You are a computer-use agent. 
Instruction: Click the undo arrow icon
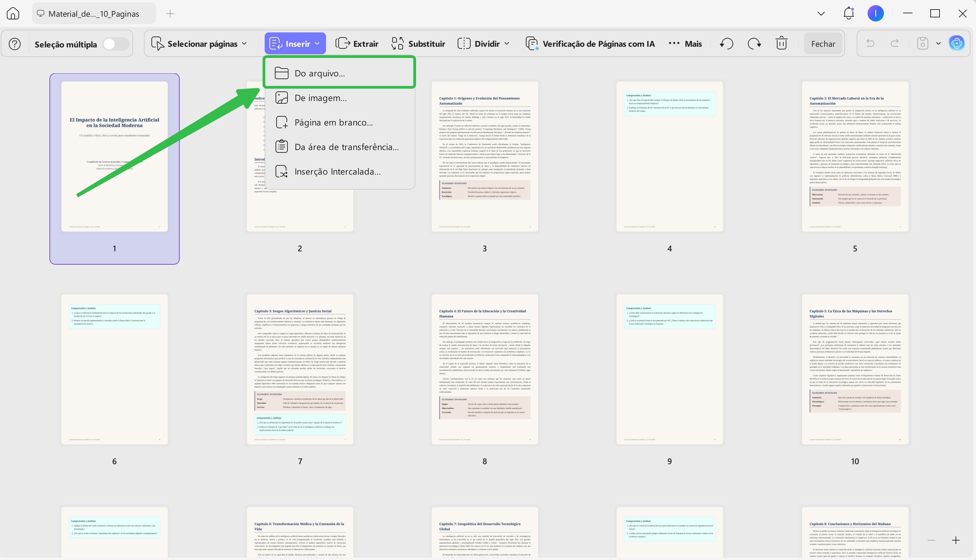coord(870,43)
